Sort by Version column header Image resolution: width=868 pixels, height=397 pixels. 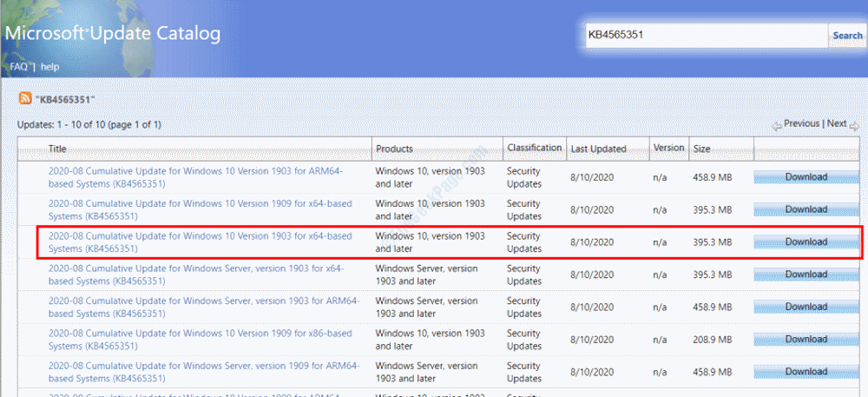(668, 148)
